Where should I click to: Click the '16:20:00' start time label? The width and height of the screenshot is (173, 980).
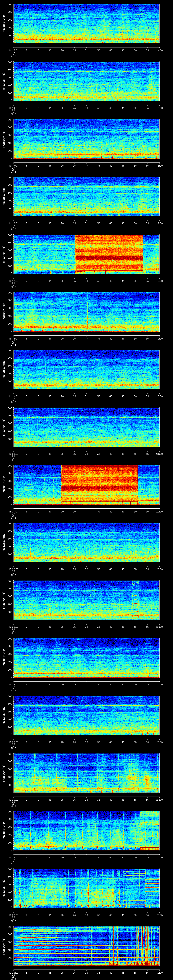coord(13,454)
